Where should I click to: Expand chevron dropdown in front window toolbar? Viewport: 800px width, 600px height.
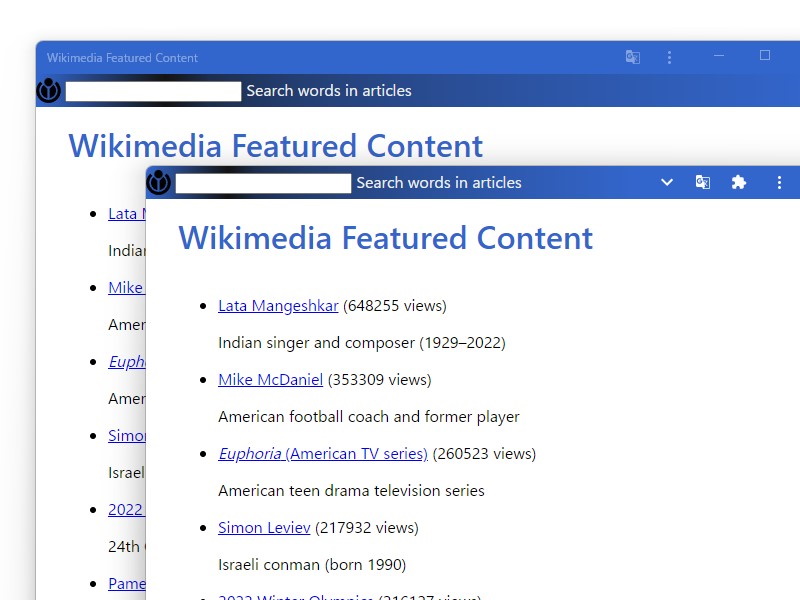(667, 182)
